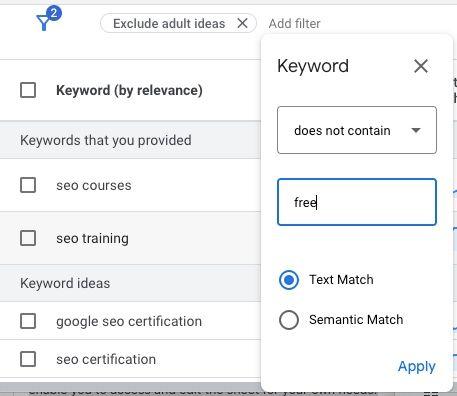Open the seo courses keyword row
Image resolution: width=457 pixels, height=396 pixels.
tap(130, 185)
